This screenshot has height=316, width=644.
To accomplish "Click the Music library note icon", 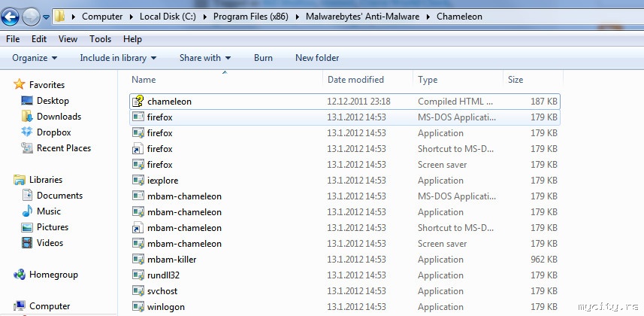I will click(x=27, y=211).
